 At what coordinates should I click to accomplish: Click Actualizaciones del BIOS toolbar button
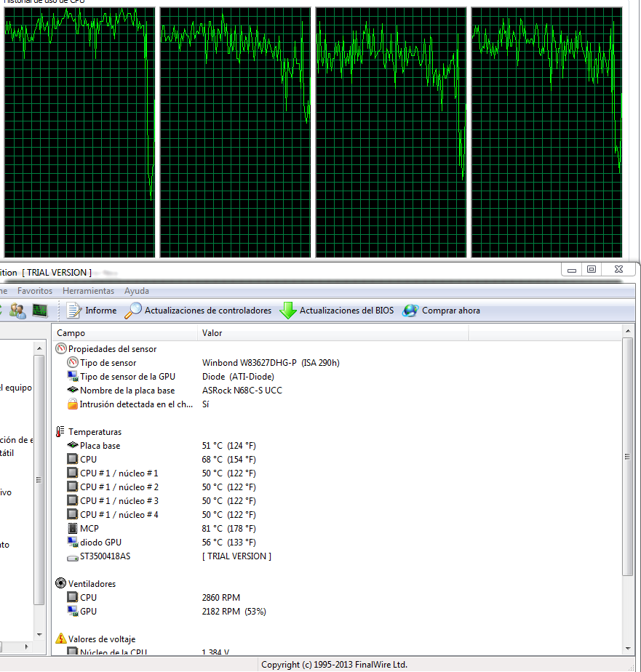click(337, 311)
